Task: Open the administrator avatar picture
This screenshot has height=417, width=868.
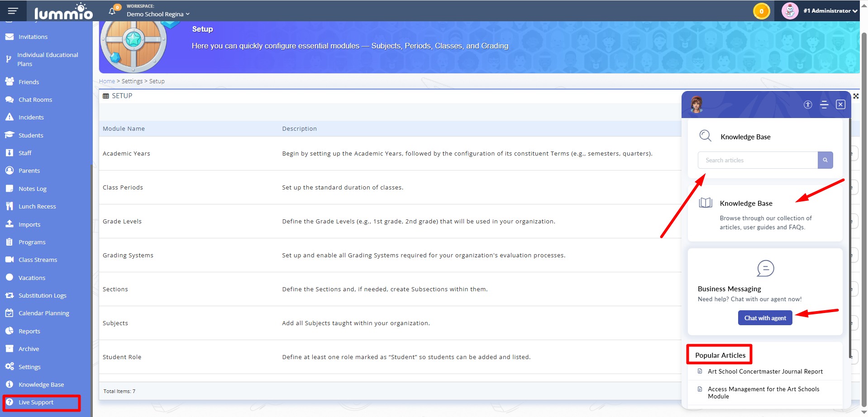Action: point(790,11)
